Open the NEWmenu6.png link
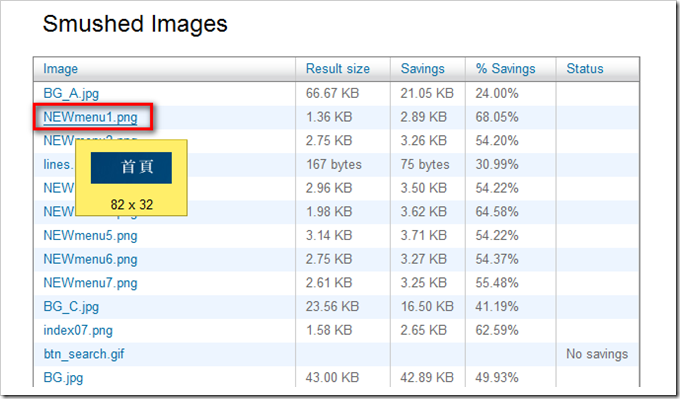 pyautogui.click(x=90, y=259)
